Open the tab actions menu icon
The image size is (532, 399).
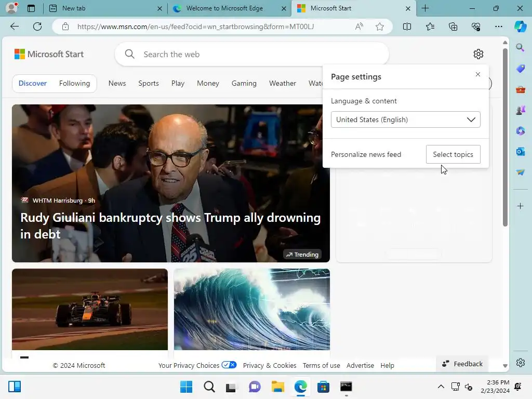click(x=31, y=8)
